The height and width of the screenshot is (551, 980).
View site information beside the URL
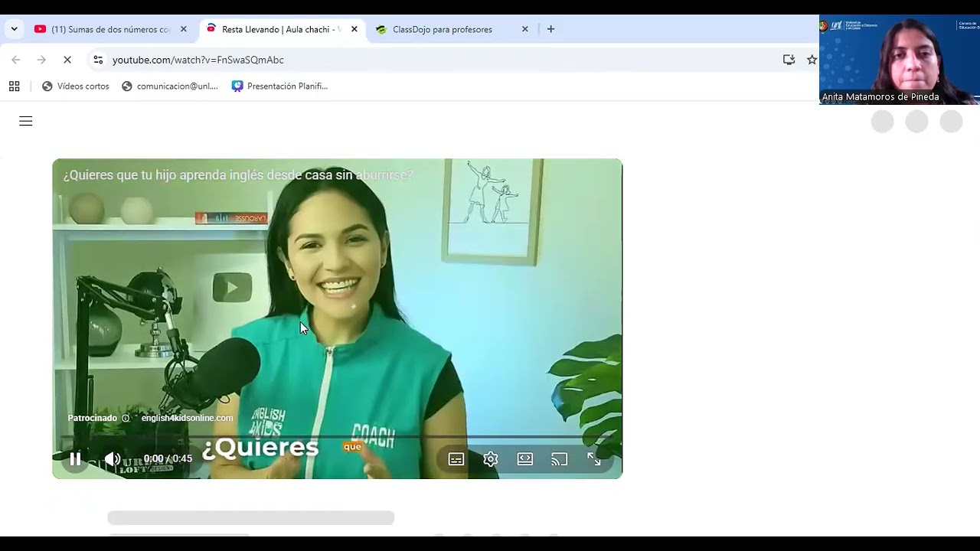click(98, 60)
